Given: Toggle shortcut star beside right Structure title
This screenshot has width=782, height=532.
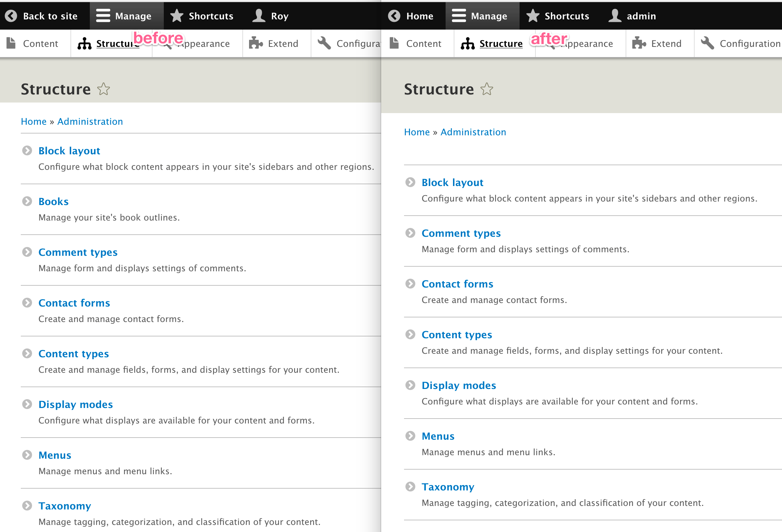Looking at the screenshot, I should click(x=487, y=89).
